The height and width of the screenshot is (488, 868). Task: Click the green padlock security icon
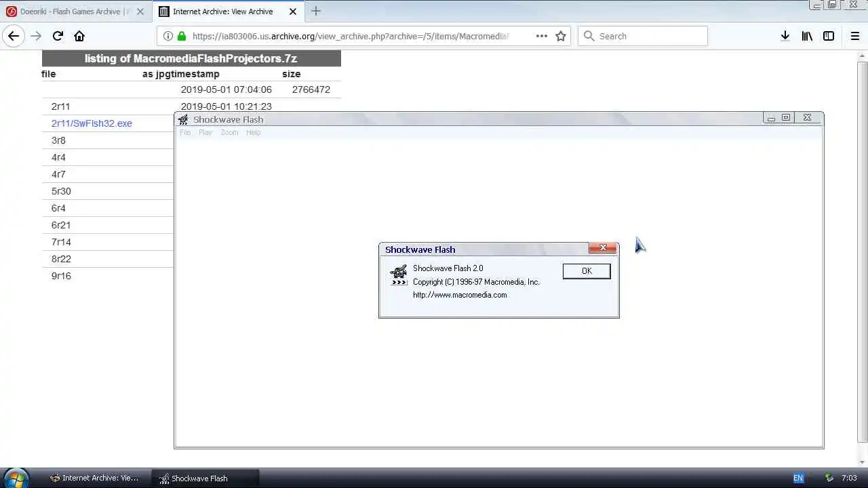[181, 36]
